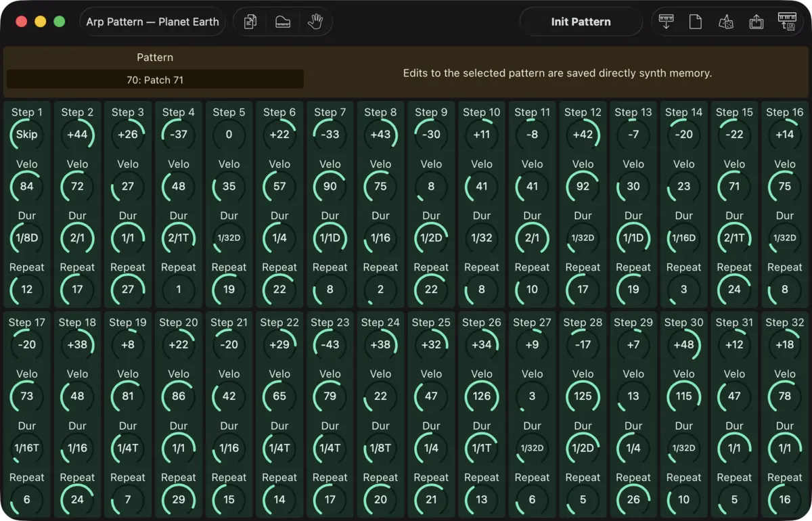The height and width of the screenshot is (521, 812).
Task: Click Step 24 Velo knob showing 22
Action: [x=380, y=397]
